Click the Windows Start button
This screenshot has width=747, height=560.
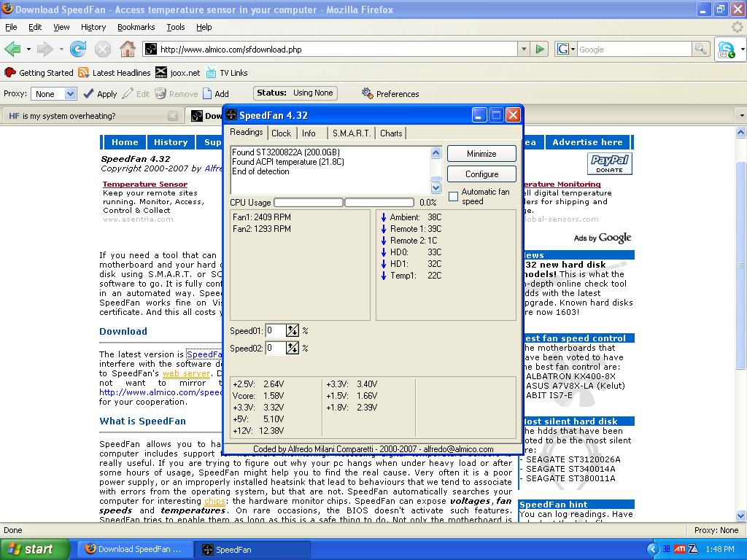point(35,550)
